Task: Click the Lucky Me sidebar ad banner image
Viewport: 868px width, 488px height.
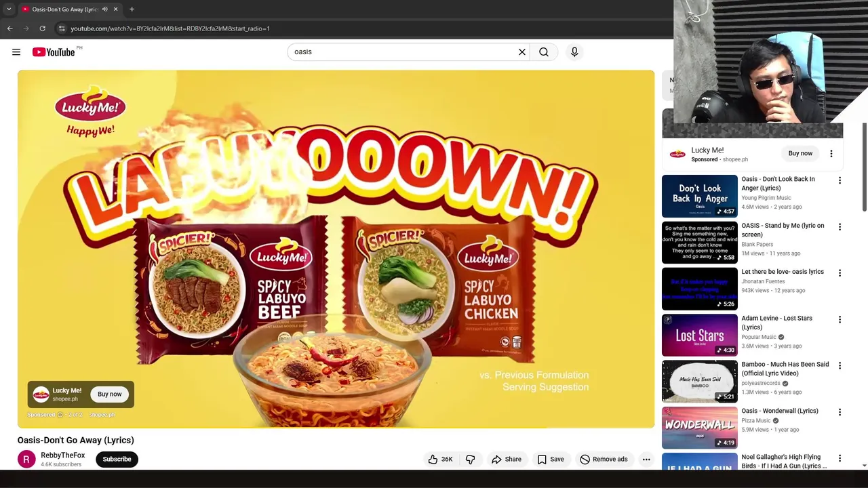Action: (752, 123)
